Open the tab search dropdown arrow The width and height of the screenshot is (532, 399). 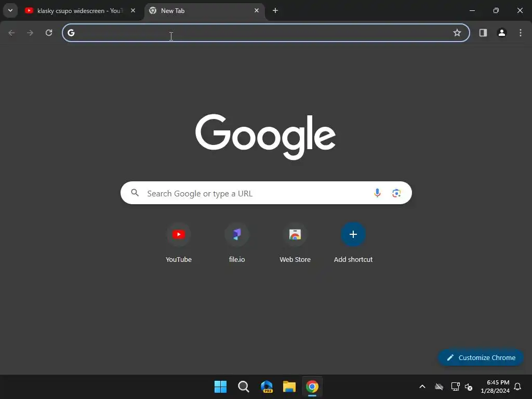pyautogui.click(x=10, y=10)
